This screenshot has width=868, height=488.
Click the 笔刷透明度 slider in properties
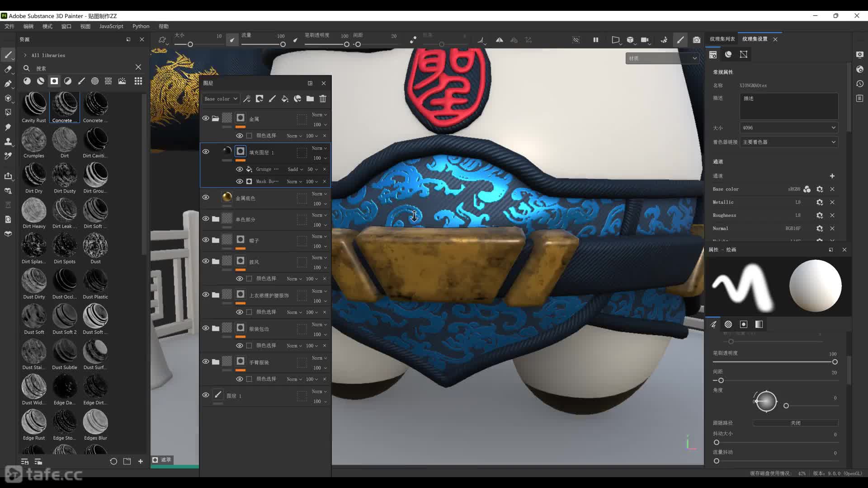[774, 362]
